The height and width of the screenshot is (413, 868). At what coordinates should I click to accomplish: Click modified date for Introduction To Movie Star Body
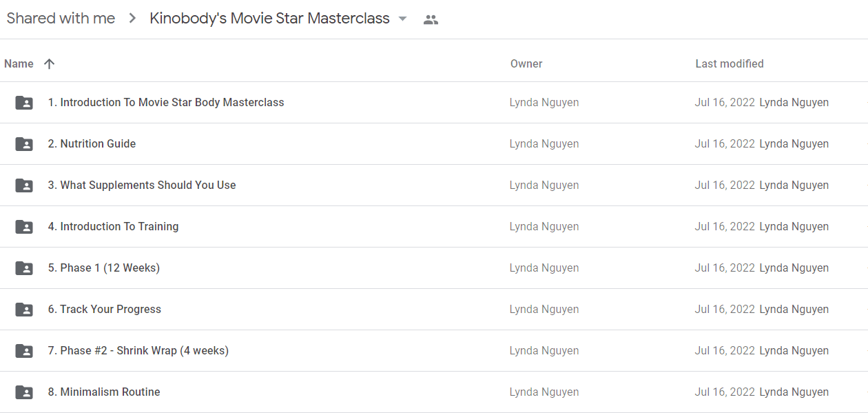pyautogui.click(x=725, y=103)
